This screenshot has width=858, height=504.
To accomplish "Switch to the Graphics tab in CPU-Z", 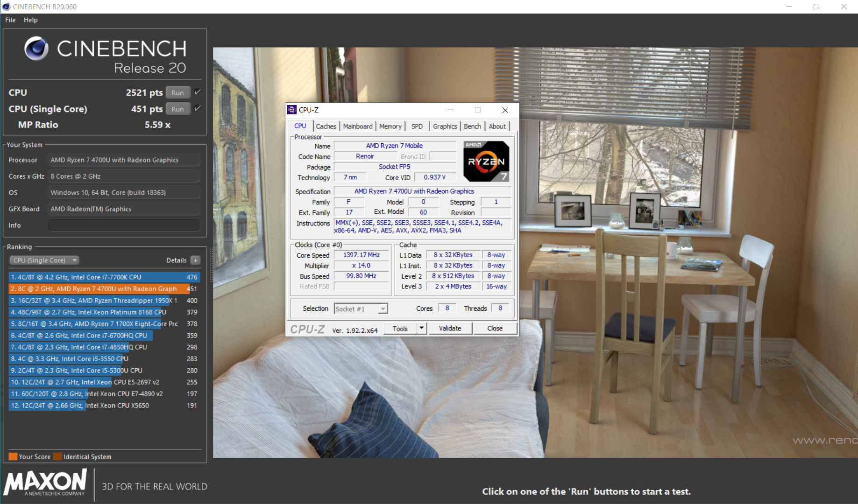I will pyautogui.click(x=445, y=126).
